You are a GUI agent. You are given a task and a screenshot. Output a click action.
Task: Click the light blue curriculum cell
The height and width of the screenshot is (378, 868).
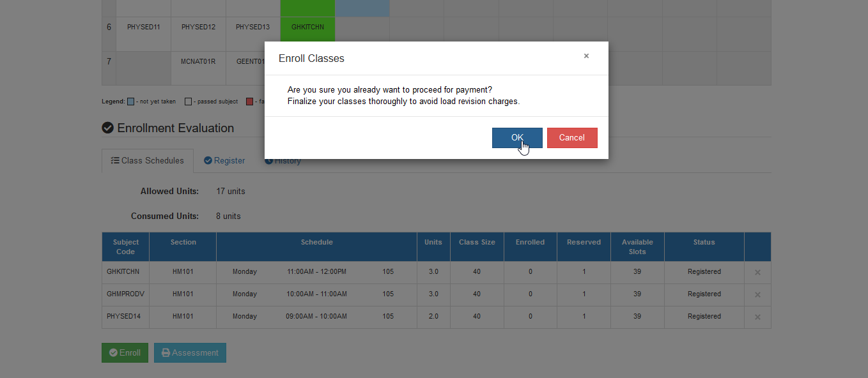[x=362, y=8]
